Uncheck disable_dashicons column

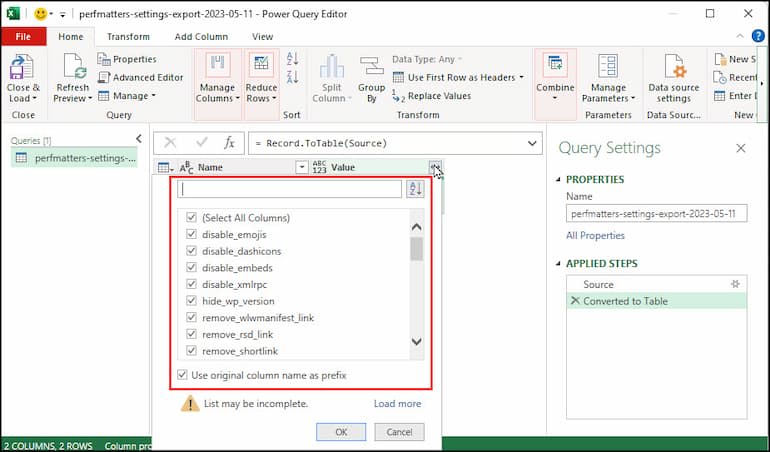click(x=192, y=251)
